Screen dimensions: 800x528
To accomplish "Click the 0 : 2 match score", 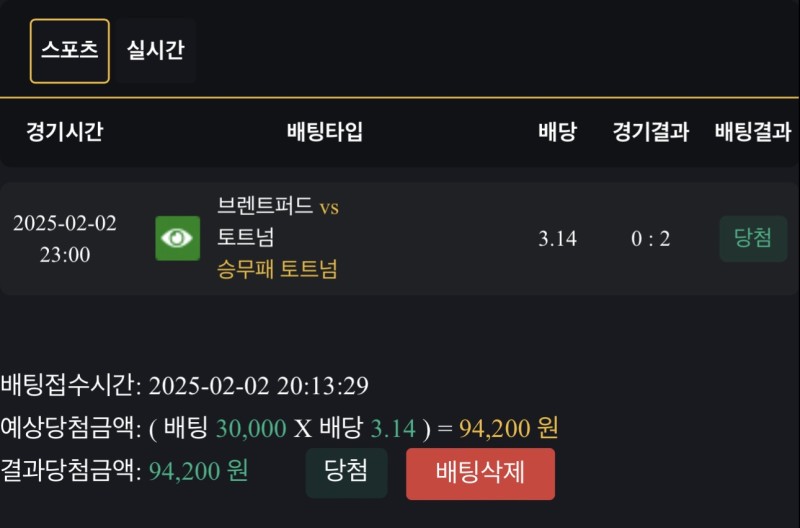I will tap(651, 239).
